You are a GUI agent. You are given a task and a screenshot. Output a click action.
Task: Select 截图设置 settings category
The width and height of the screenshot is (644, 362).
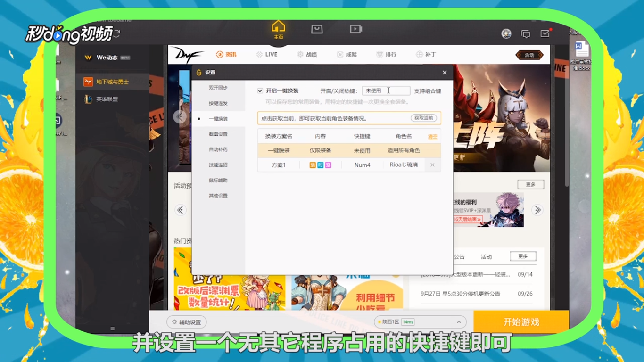coord(218,134)
